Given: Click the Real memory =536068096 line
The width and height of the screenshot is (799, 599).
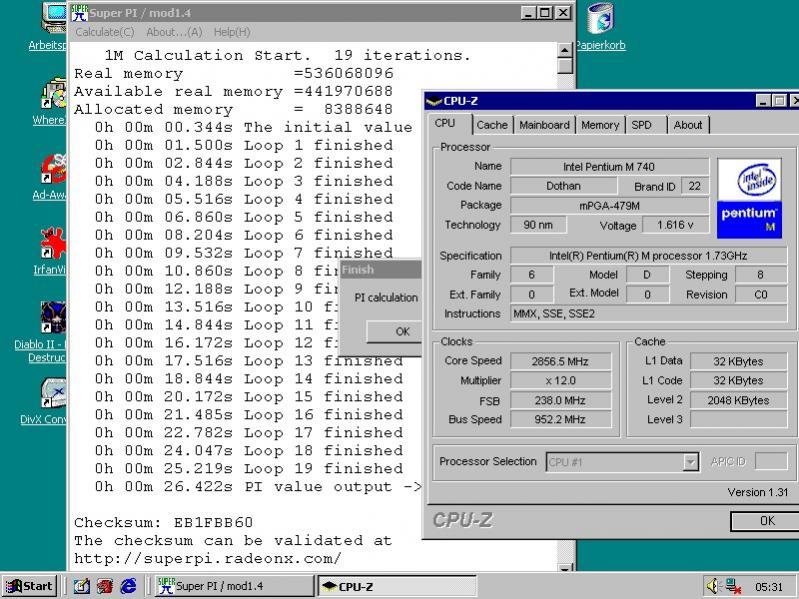Looking at the screenshot, I should [x=234, y=73].
